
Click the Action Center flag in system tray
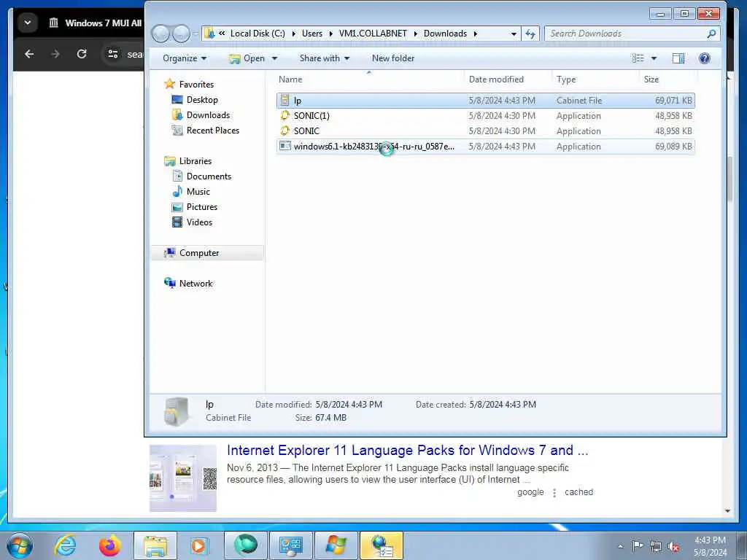point(638,545)
